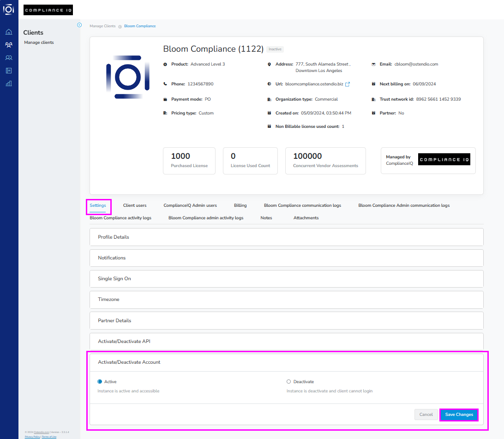Open the Notes tab
The width and height of the screenshot is (504, 439).
click(x=266, y=218)
